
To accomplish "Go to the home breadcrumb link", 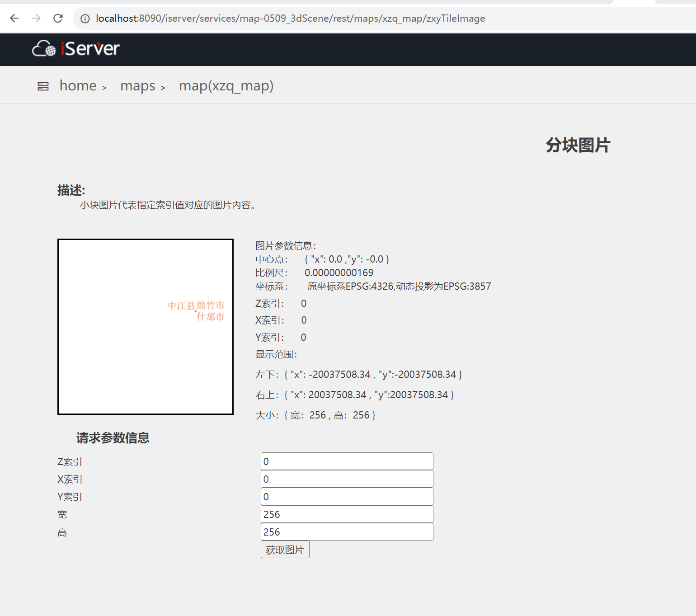I will click(x=78, y=85).
